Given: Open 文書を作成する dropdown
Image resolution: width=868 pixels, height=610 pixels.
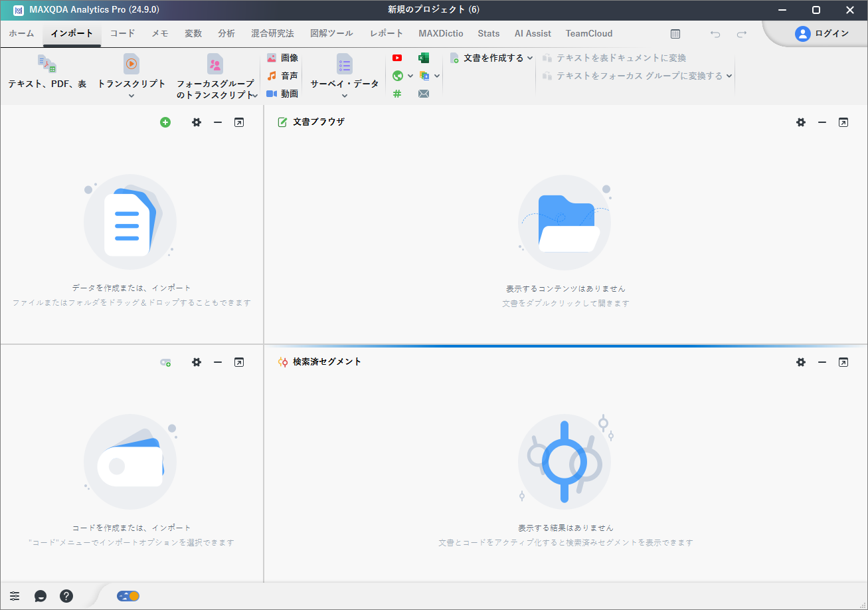Looking at the screenshot, I should click(x=491, y=58).
